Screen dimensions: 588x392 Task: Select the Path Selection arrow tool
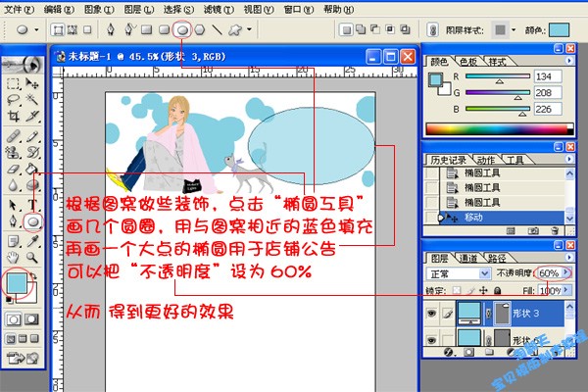tap(13, 205)
